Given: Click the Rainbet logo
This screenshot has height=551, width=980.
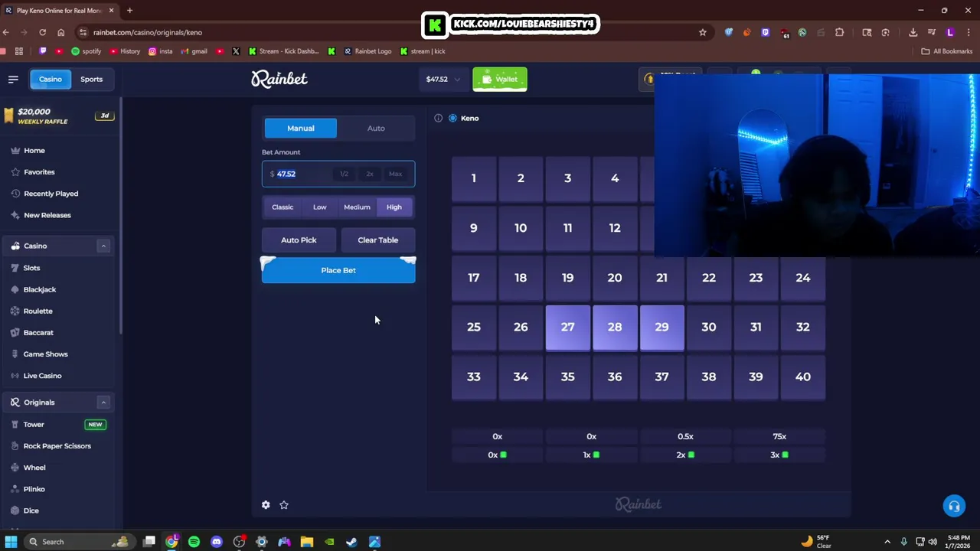Looking at the screenshot, I should pos(279,79).
